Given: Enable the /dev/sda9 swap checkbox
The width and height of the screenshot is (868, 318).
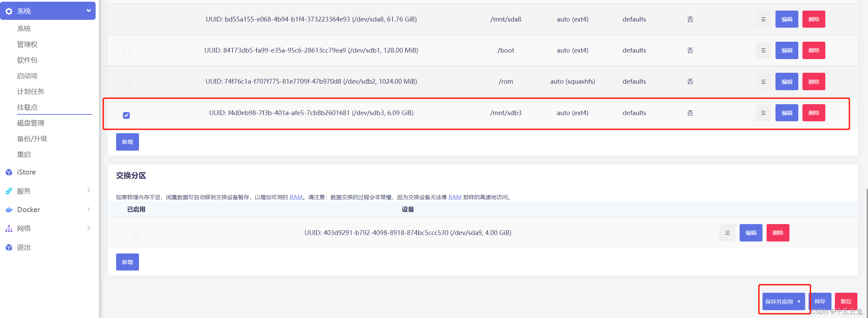Looking at the screenshot, I should pyautogui.click(x=136, y=235).
